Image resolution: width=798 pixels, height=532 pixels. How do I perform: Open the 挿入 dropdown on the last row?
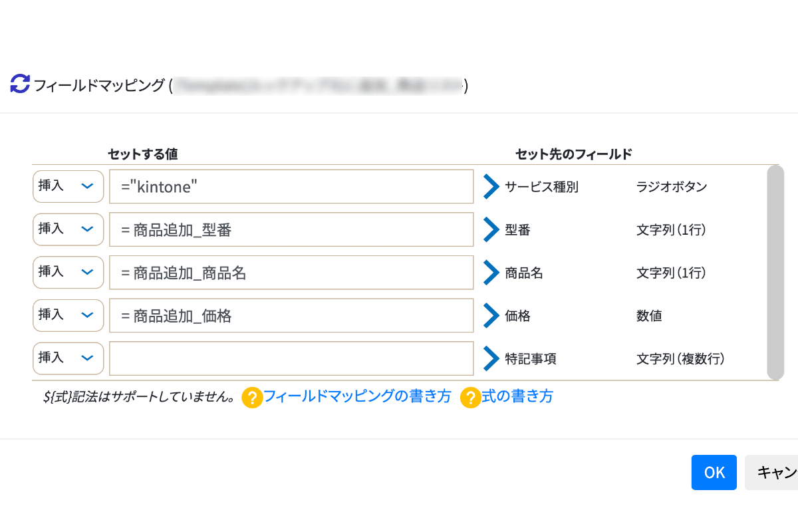(67, 358)
